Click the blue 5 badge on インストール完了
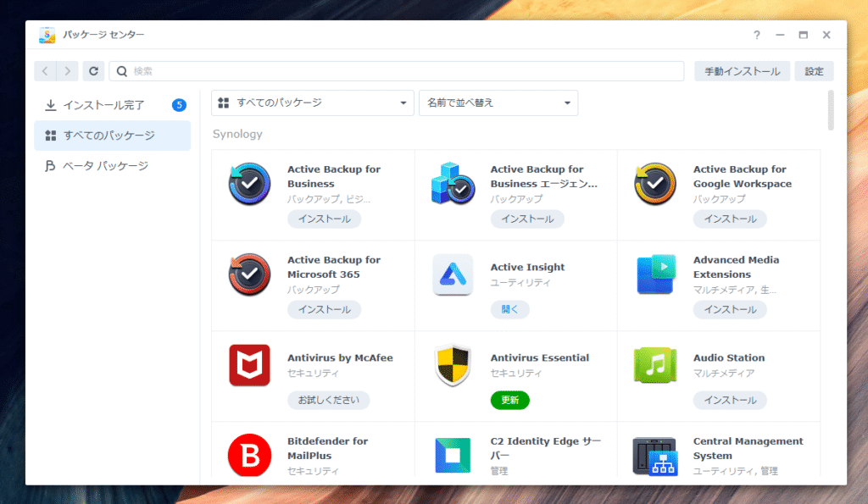 (179, 105)
